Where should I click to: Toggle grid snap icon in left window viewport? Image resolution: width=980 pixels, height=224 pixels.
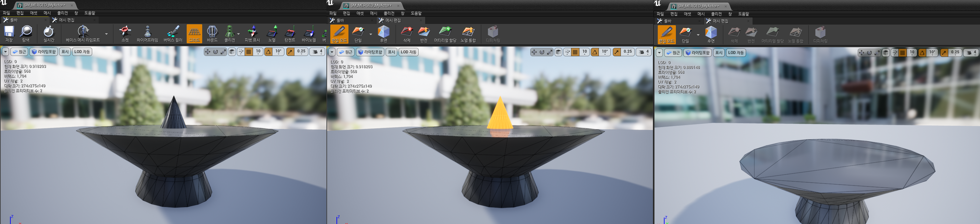[x=249, y=52]
